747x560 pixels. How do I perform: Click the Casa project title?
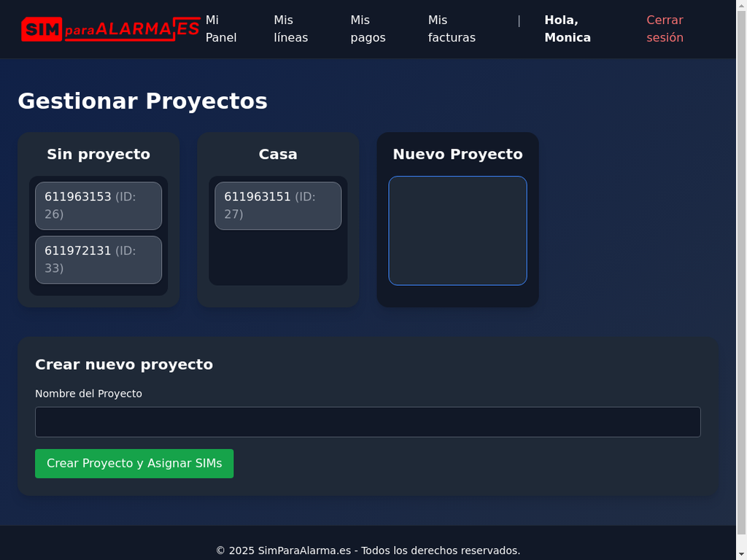(278, 155)
